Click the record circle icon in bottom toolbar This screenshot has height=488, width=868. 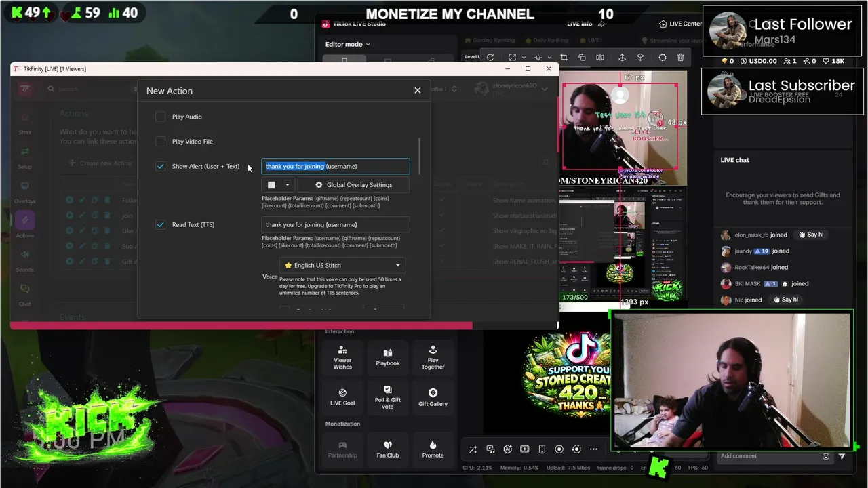point(559,449)
